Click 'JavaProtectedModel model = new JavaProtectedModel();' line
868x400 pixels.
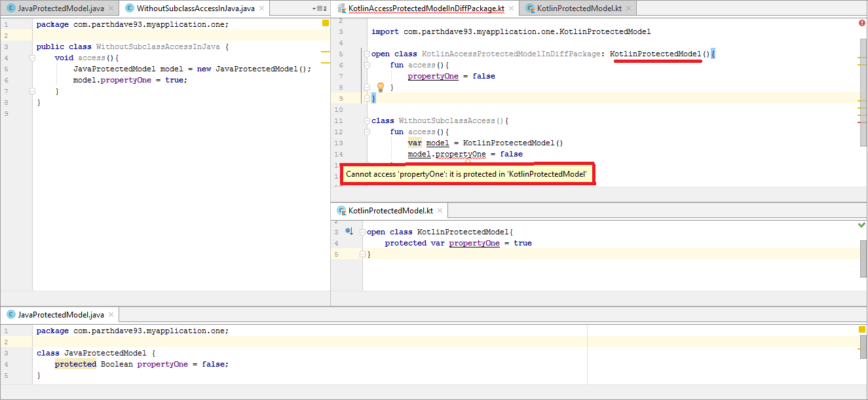coord(193,69)
